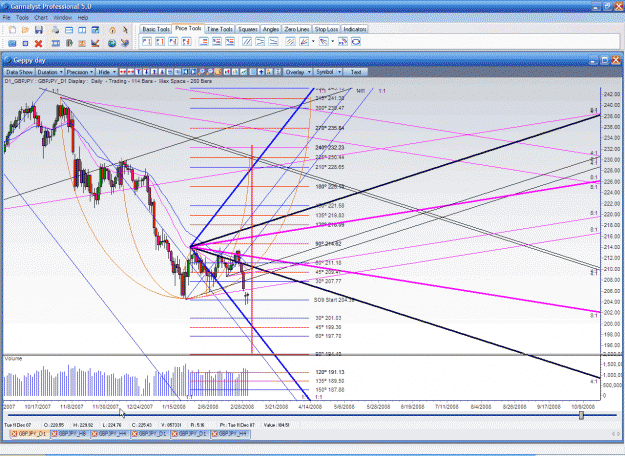Click the '120° 191.13' level label
Image resolution: width=625 pixels, height=456 pixels.
pos(330,372)
